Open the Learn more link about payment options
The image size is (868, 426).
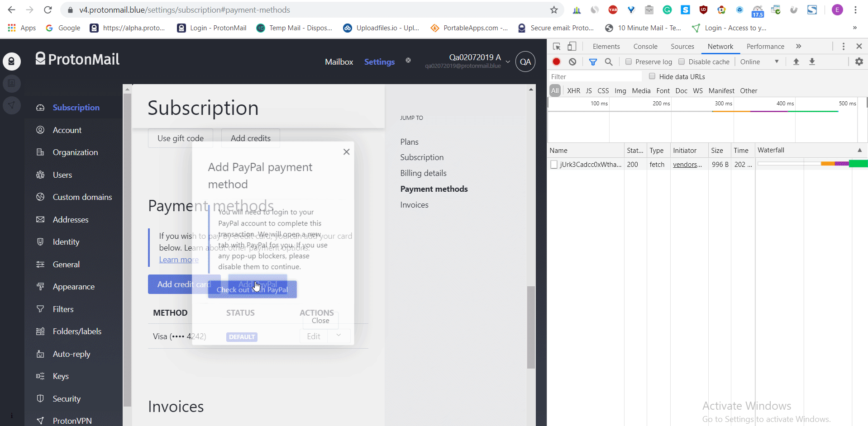[178, 259]
